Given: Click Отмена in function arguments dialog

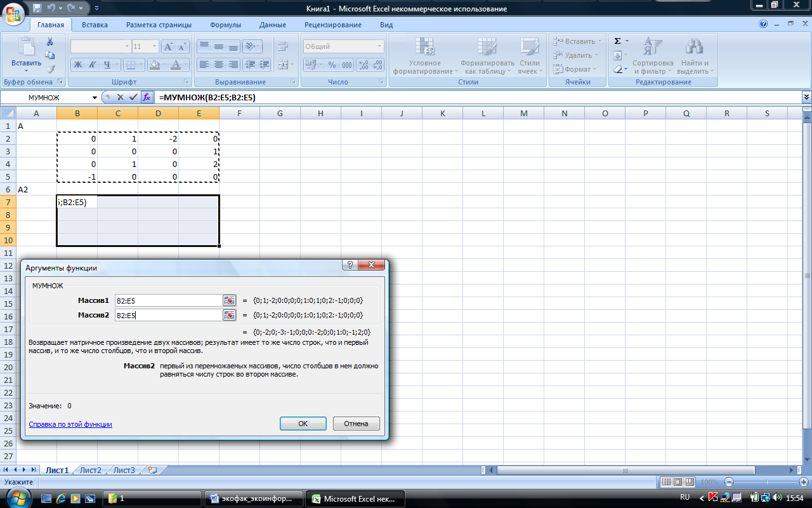Looking at the screenshot, I should (356, 424).
